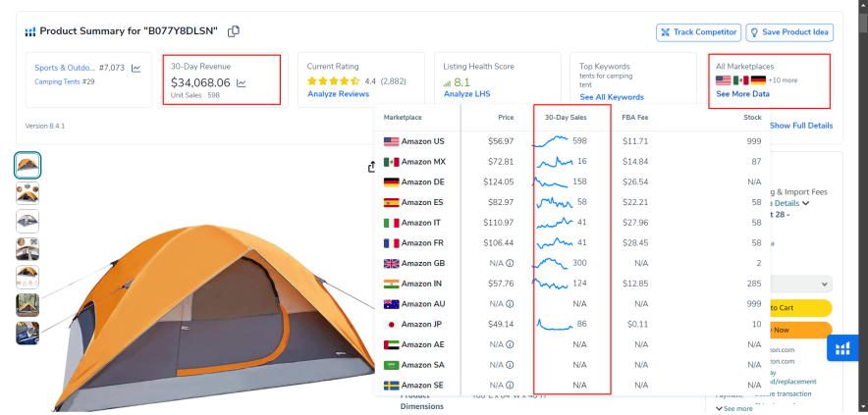Click the Amazon JP sales sparkline chart
Viewport: 868px width, 415px height.
point(554,325)
